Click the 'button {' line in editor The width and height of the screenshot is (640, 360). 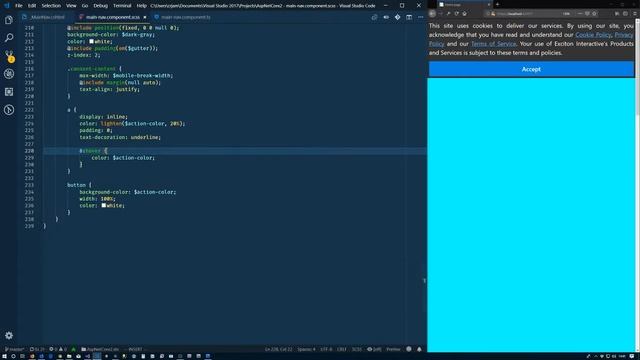(x=80, y=185)
